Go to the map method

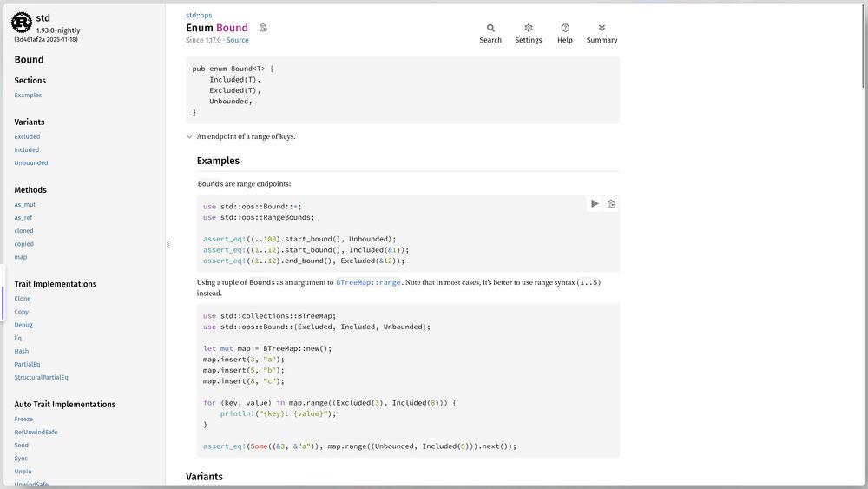click(21, 257)
